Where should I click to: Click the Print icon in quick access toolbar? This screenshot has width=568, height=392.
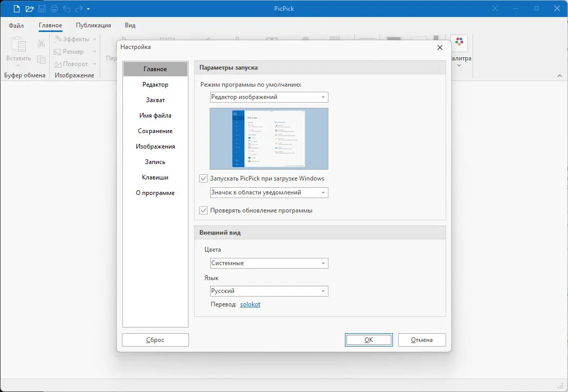coord(54,8)
